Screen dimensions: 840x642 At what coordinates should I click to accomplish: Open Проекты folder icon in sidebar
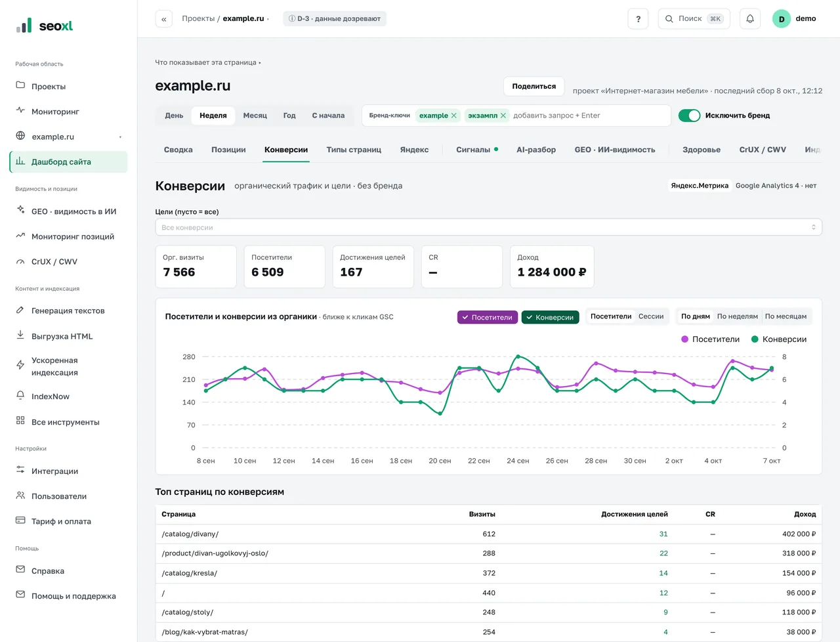pos(20,85)
